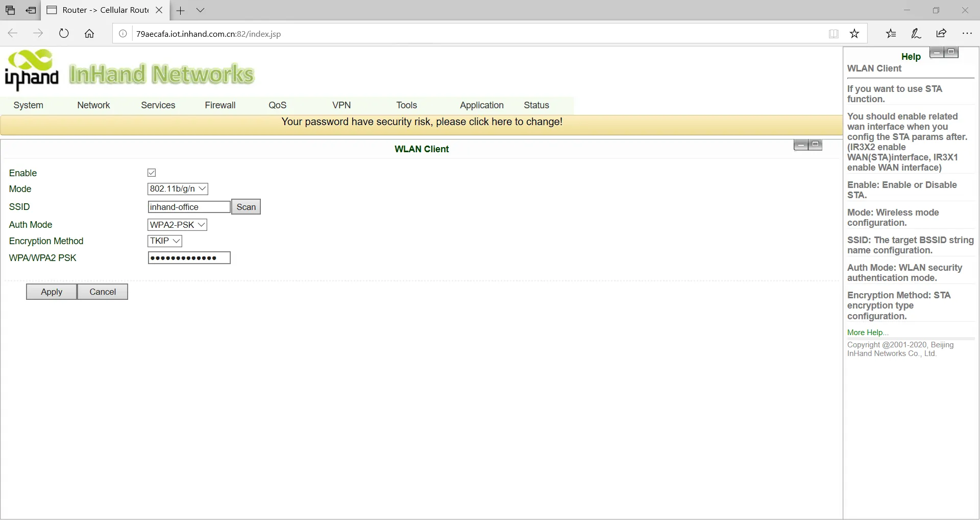Open a new tab with plus icon
This screenshot has height=520, width=980.
tap(180, 10)
